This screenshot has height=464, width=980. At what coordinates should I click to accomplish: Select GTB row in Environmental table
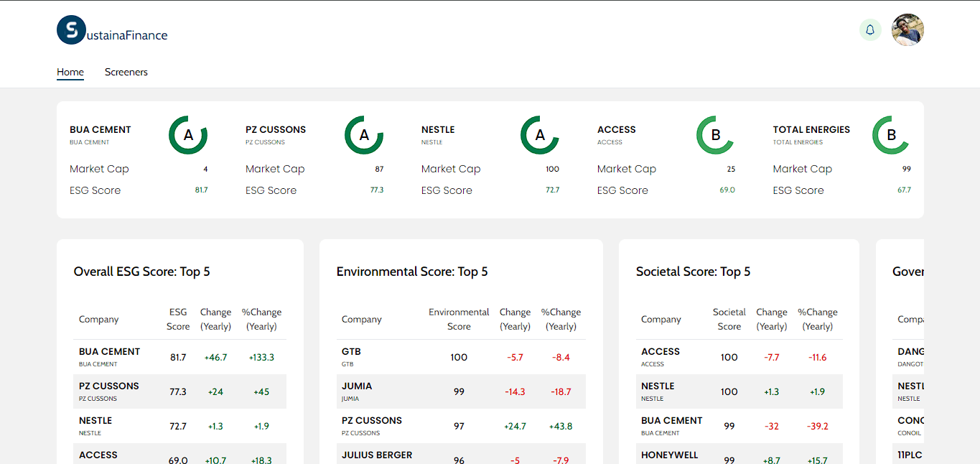coord(461,357)
